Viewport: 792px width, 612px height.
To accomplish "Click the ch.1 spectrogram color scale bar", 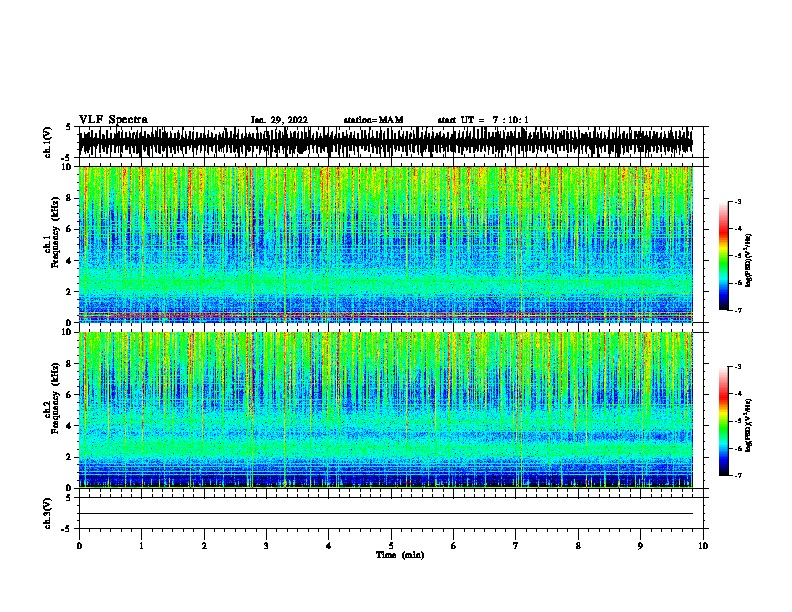I will 724,256.
